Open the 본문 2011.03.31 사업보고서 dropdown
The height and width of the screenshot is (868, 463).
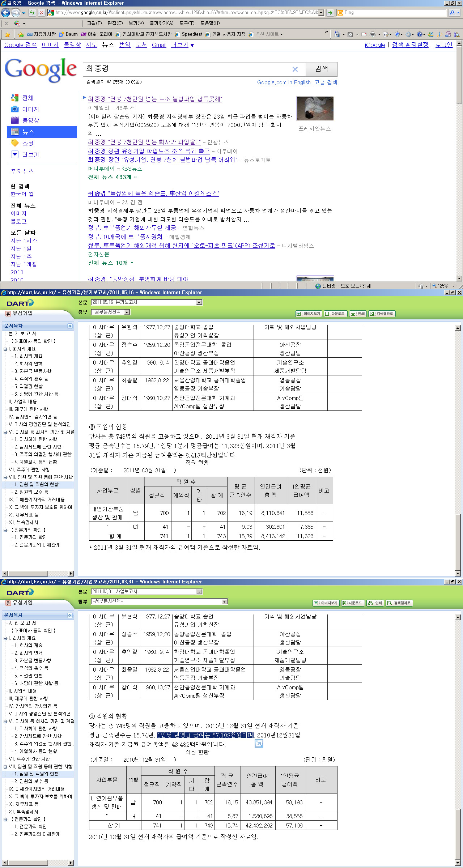point(199,592)
